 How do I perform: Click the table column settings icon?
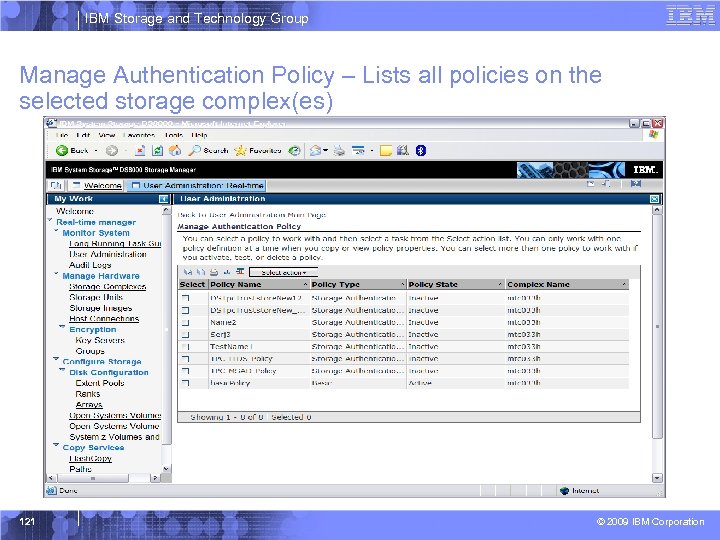pyautogui.click(x=240, y=271)
